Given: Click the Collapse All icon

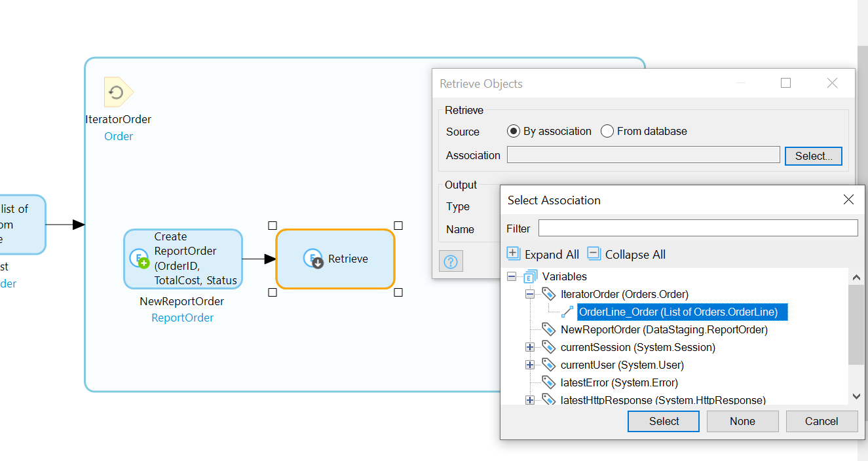Looking at the screenshot, I should click(594, 254).
